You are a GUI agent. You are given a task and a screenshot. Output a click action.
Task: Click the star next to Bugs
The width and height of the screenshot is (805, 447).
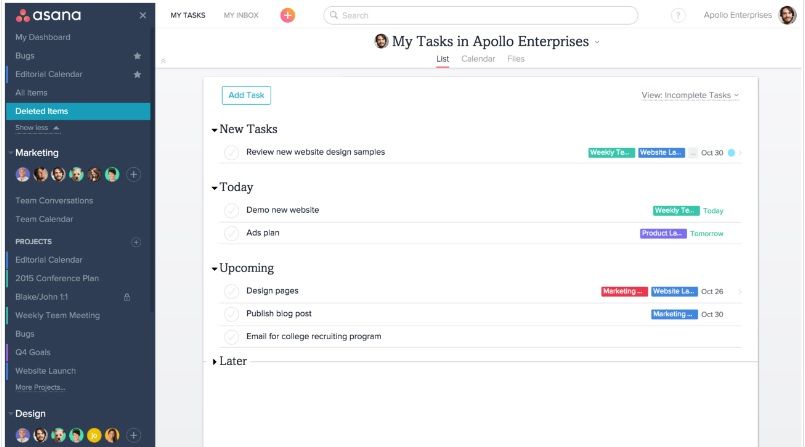[x=137, y=56]
